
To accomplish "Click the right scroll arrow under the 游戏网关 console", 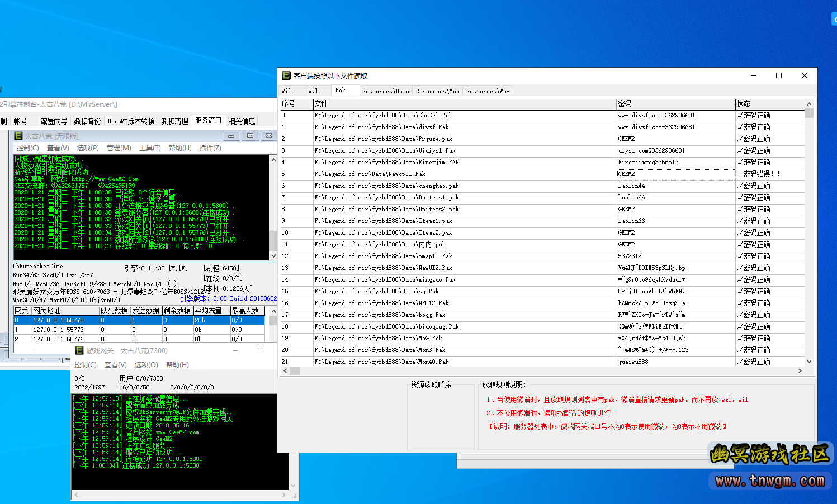I will 284,495.
